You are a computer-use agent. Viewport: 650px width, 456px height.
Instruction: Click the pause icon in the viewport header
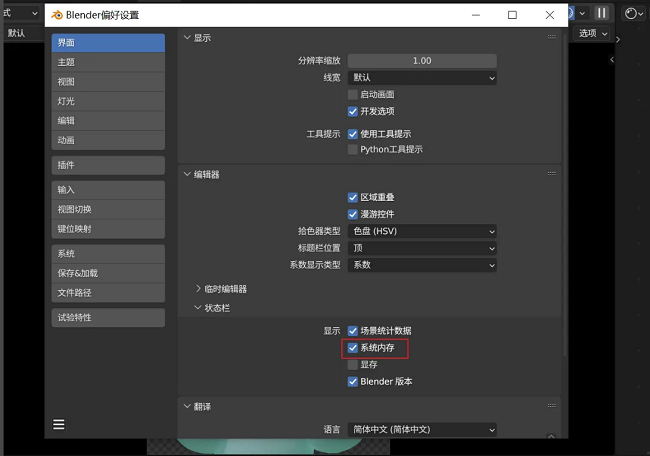pos(602,13)
